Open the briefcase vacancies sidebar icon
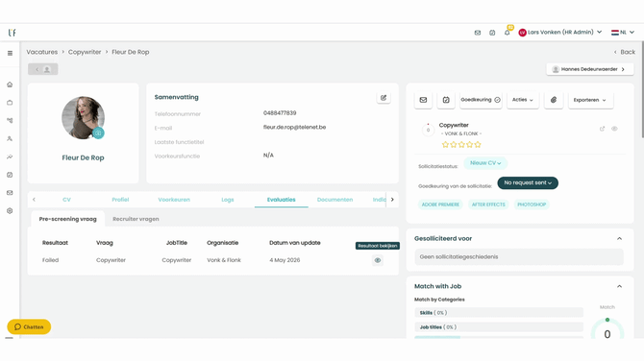Screen dimensions: 644x361 coord(10,103)
